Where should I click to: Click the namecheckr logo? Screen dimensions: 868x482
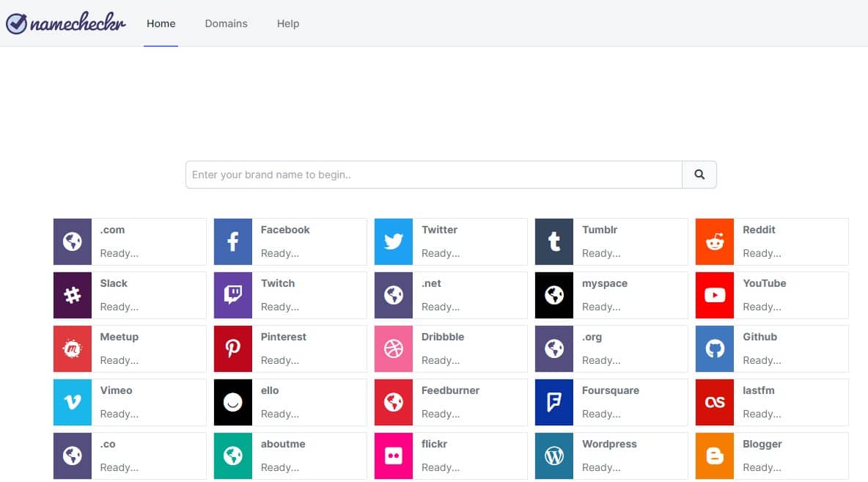coord(65,23)
